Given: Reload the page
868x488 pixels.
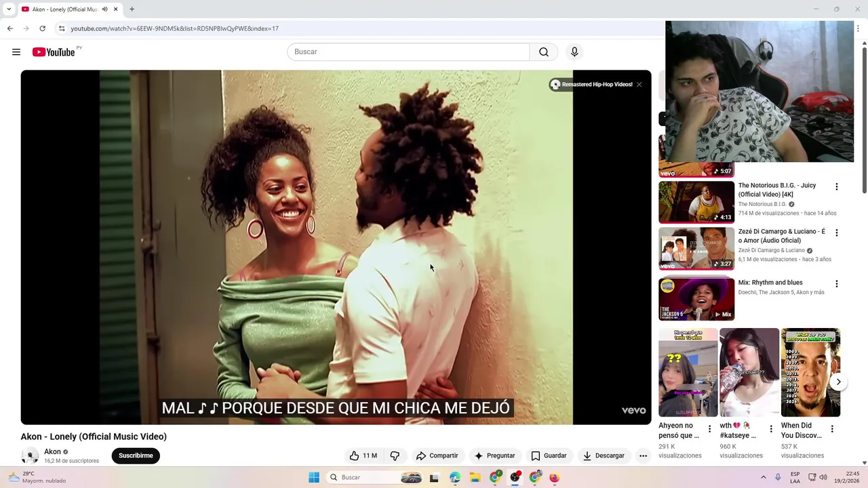Looking at the screenshot, I should [x=42, y=28].
